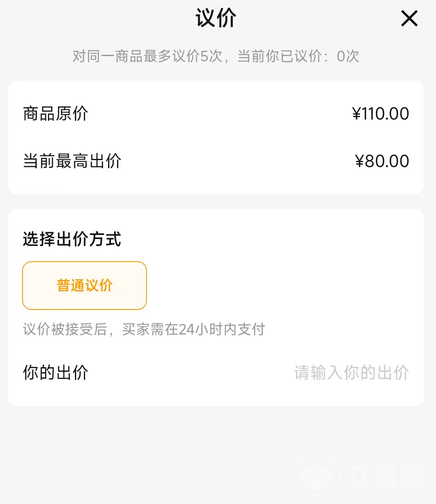Click the 交易猫 watermark text
The width and height of the screenshot is (436, 504).
[385, 477]
